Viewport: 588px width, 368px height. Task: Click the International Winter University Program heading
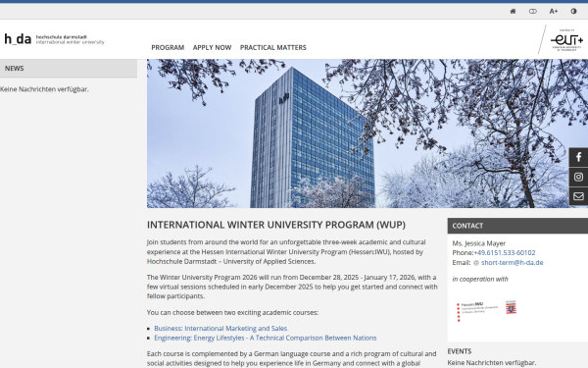(x=276, y=225)
